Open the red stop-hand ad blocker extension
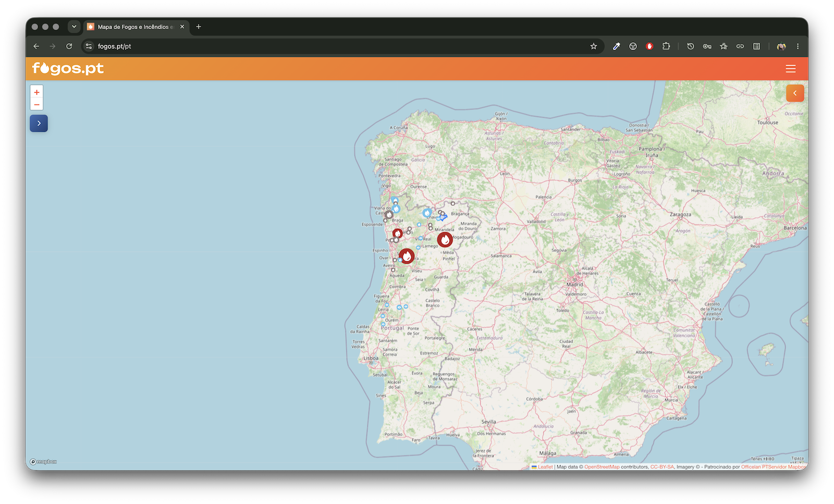Image resolution: width=834 pixels, height=504 pixels. [x=649, y=46]
